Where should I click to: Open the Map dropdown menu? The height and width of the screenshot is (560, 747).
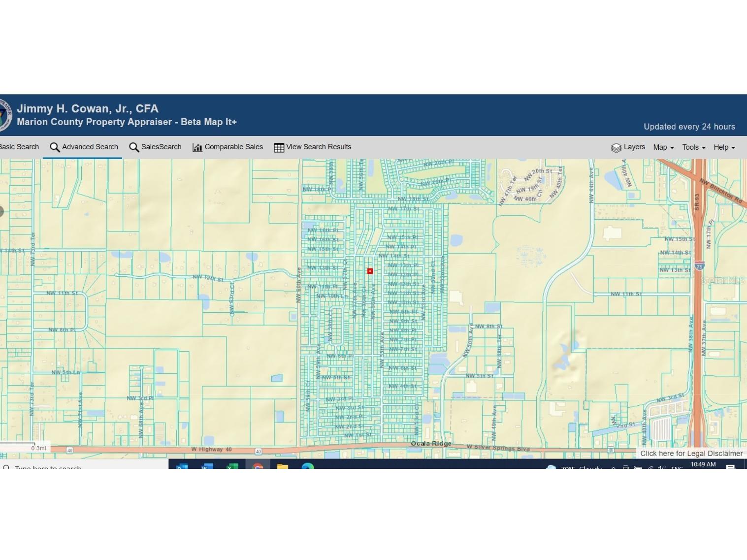[663, 147]
